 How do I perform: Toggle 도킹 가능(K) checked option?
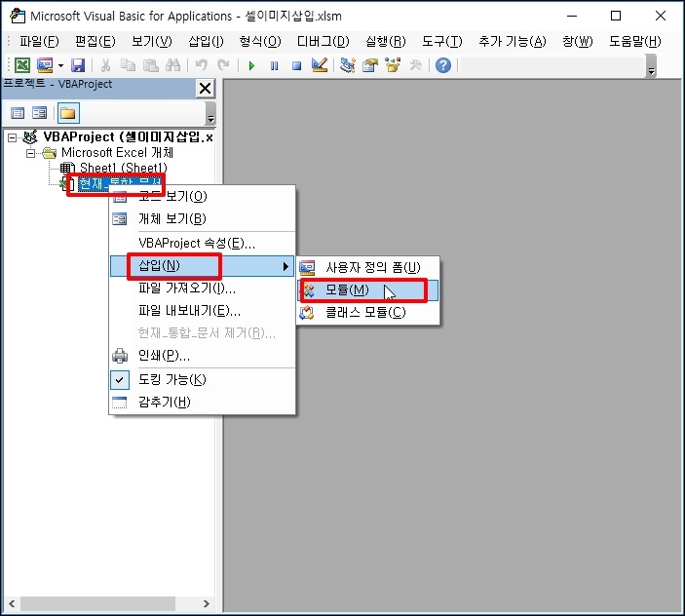203,380
